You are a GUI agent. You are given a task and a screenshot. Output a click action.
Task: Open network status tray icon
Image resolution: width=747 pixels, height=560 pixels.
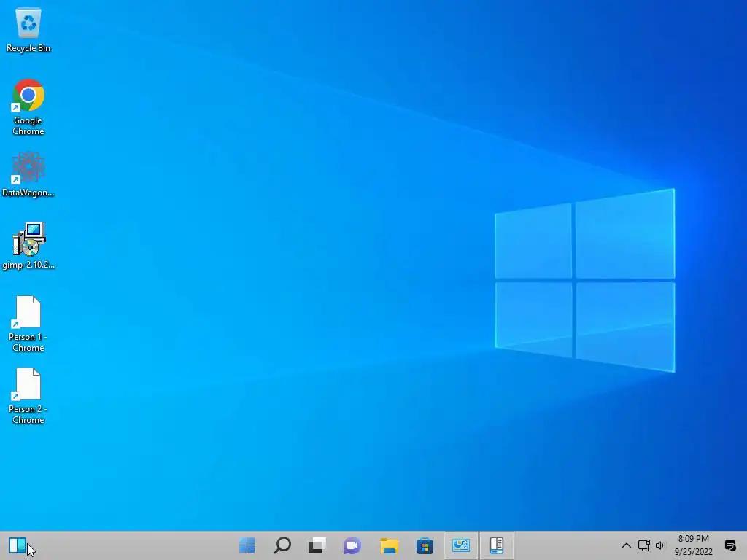click(643, 545)
